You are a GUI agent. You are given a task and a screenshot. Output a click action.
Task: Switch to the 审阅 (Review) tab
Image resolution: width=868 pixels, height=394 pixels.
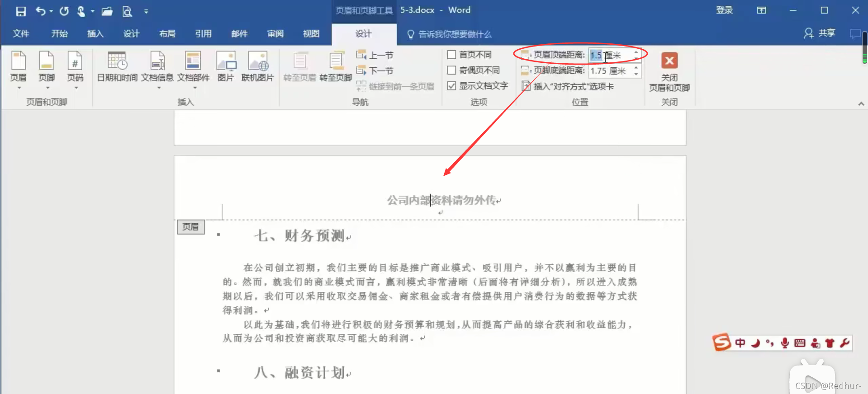[275, 34]
